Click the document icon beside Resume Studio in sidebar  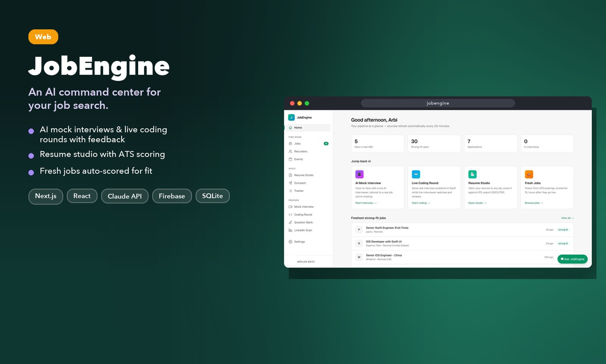[290, 175]
